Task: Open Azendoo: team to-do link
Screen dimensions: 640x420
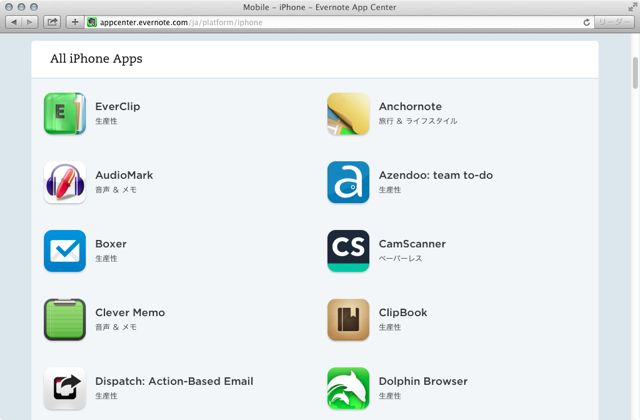Action: point(436,175)
